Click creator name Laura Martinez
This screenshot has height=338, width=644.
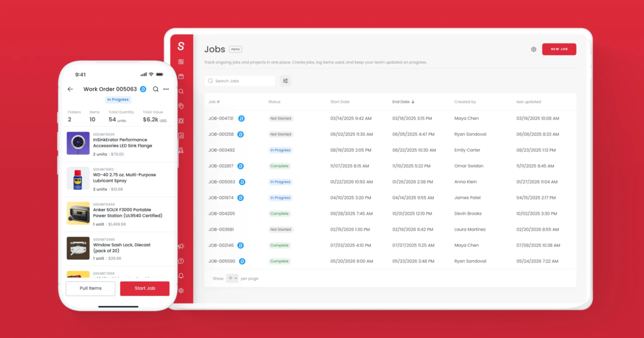coord(470,230)
